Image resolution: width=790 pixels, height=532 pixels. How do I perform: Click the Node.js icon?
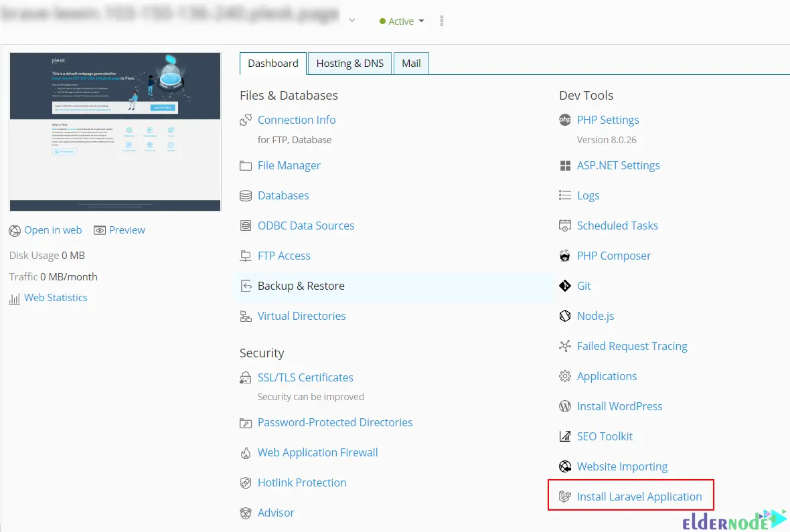pyautogui.click(x=565, y=316)
